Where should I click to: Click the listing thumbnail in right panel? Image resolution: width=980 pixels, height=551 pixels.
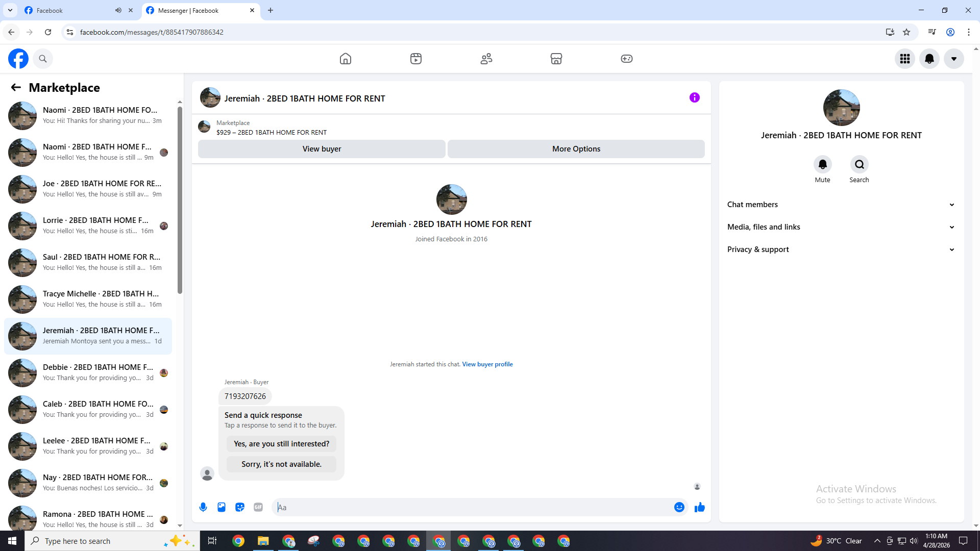tap(841, 108)
